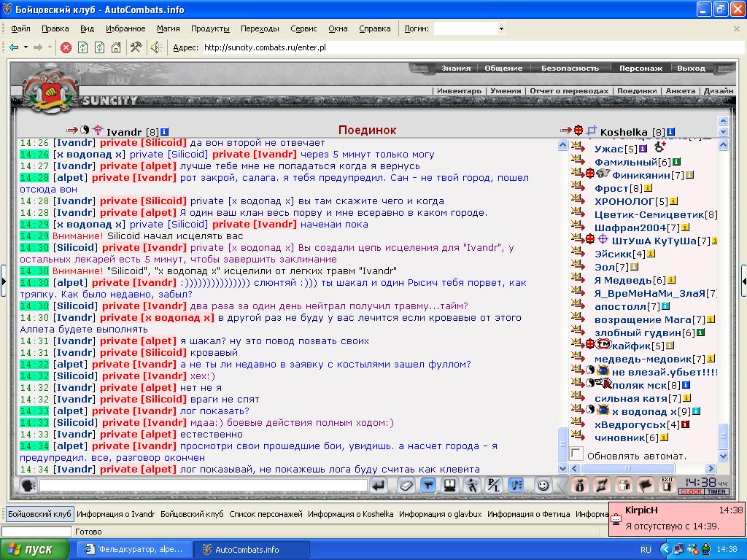Viewport: 747px width, 560px height.
Task: Click the Windows пуск Start button
Action: pyautogui.click(x=35, y=549)
